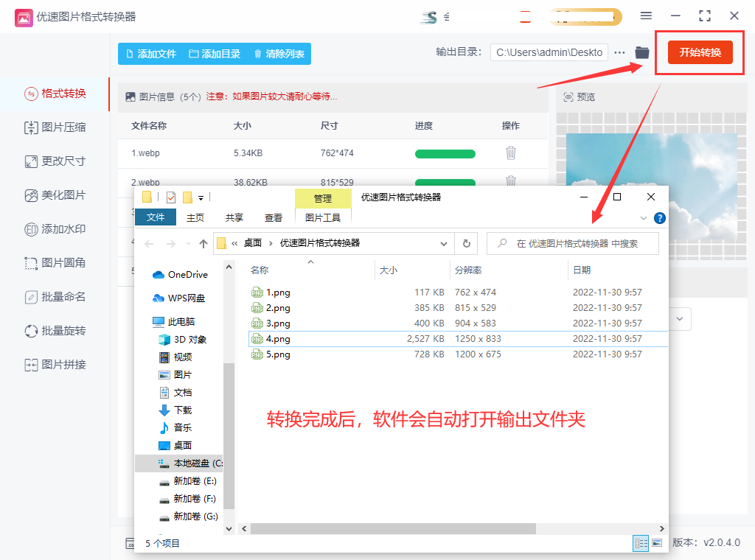This screenshot has width=755, height=560.
Task: Delete 1.webp with its trash icon
Action: [x=511, y=153]
